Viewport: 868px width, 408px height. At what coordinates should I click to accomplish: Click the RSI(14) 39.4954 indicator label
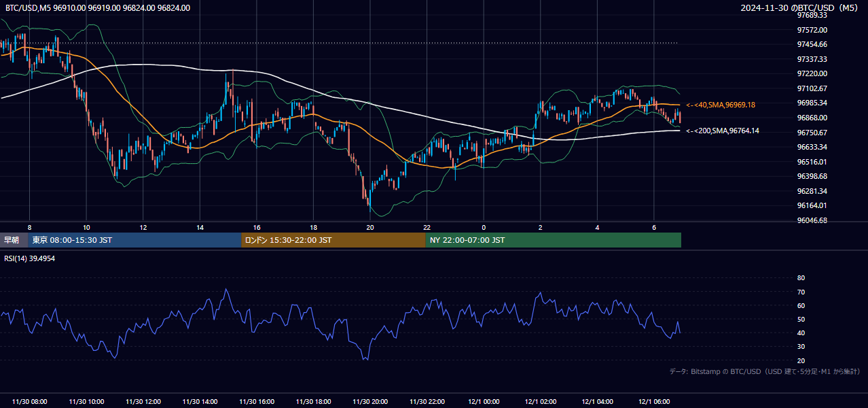(x=30, y=258)
